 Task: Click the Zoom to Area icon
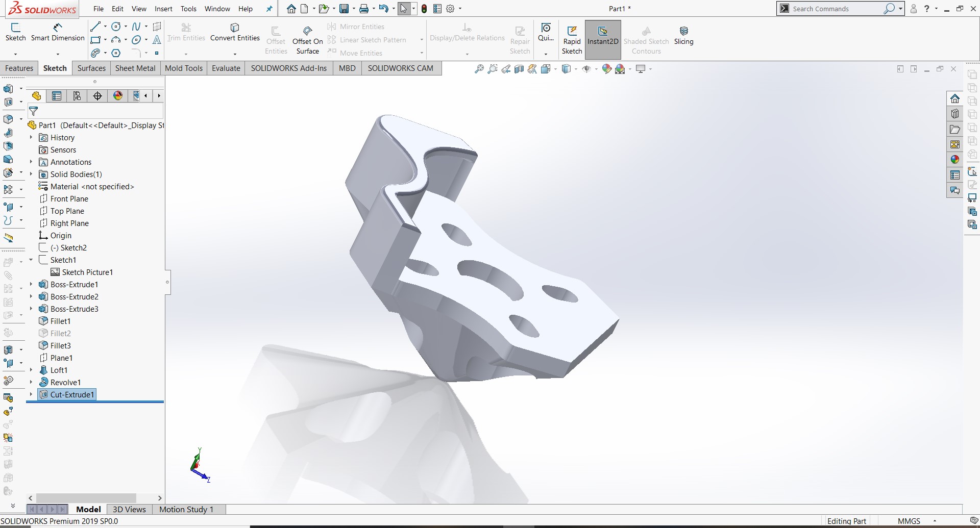click(492, 69)
